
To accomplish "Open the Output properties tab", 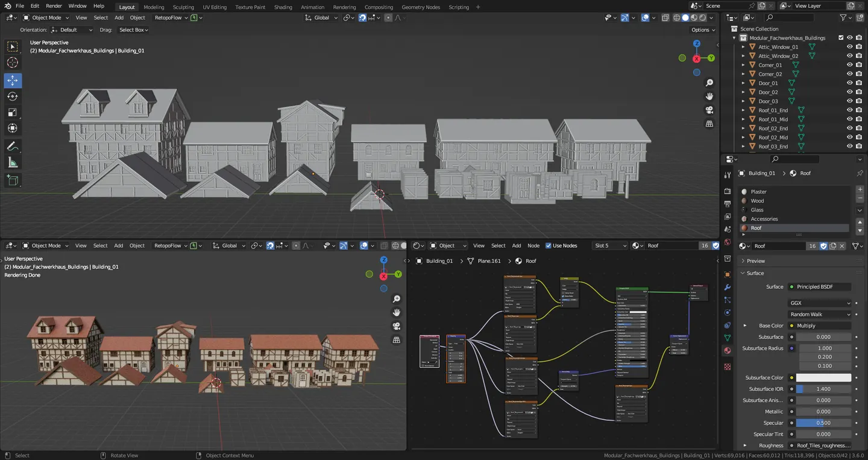I will point(728,204).
